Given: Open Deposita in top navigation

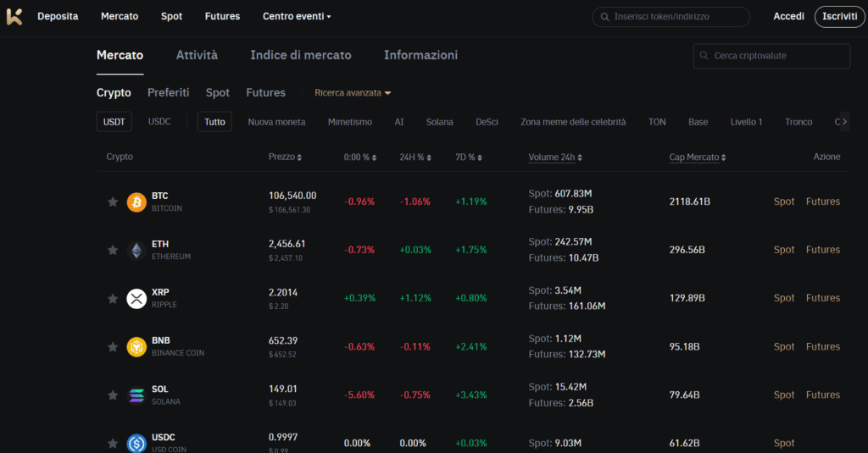Looking at the screenshot, I should [x=58, y=17].
